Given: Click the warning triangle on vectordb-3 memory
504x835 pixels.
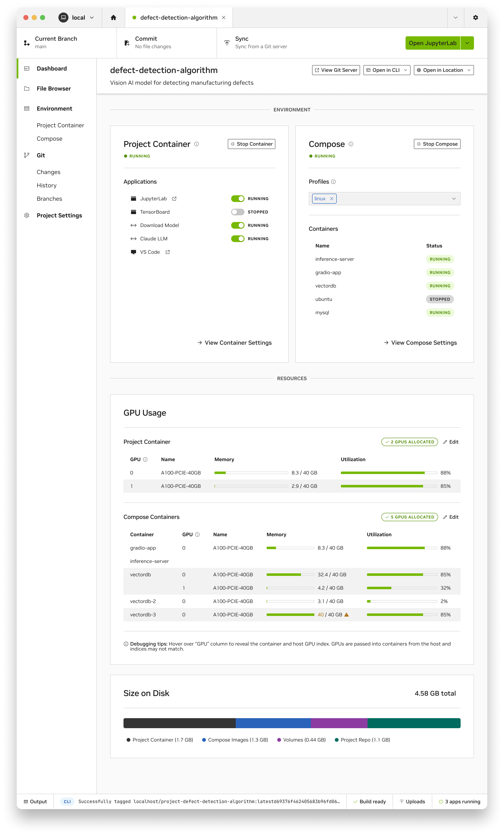Looking at the screenshot, I should (346, 614).
